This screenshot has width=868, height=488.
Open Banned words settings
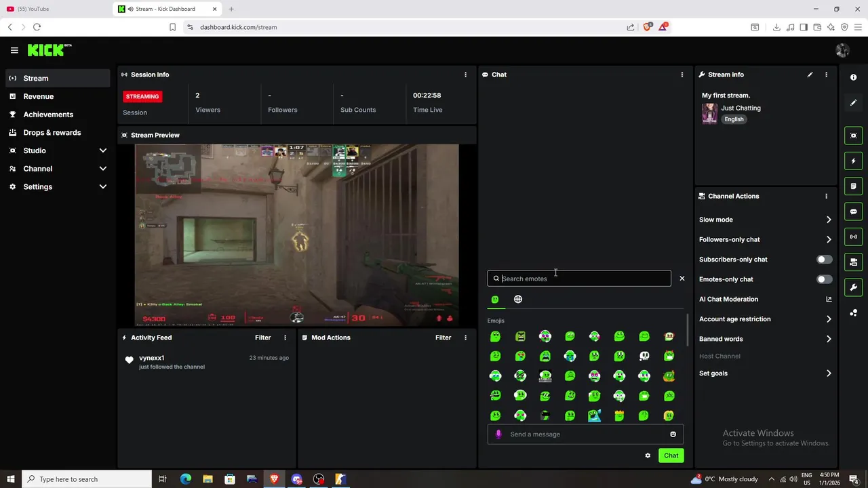click(766, 339)
